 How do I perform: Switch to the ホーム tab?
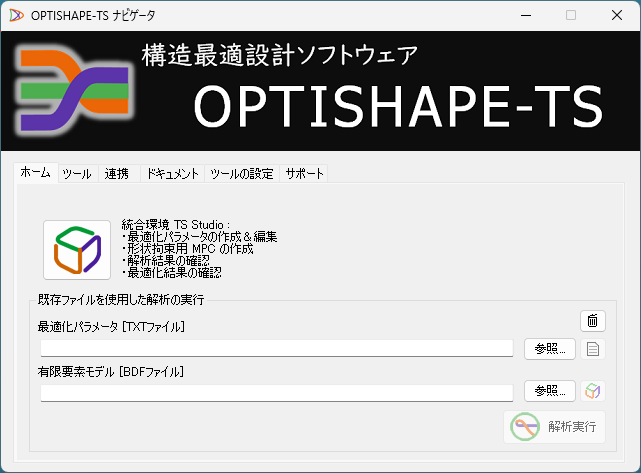click(36, 173)
